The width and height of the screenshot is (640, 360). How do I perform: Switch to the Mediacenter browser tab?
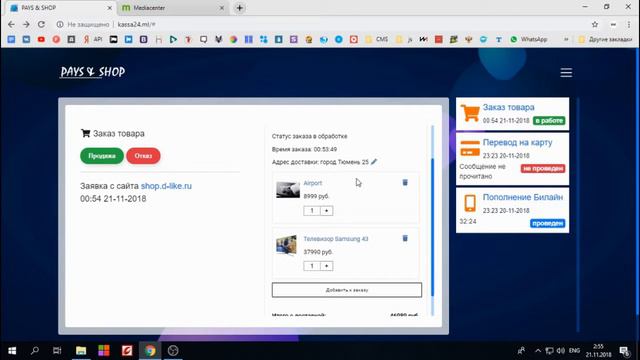[x=171, y=8]
